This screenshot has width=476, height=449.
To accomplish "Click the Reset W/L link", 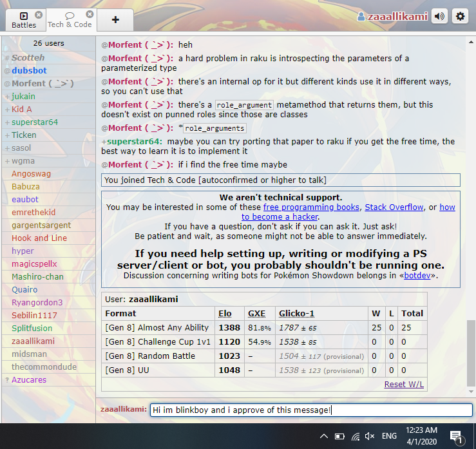I will tap(404, 385).
